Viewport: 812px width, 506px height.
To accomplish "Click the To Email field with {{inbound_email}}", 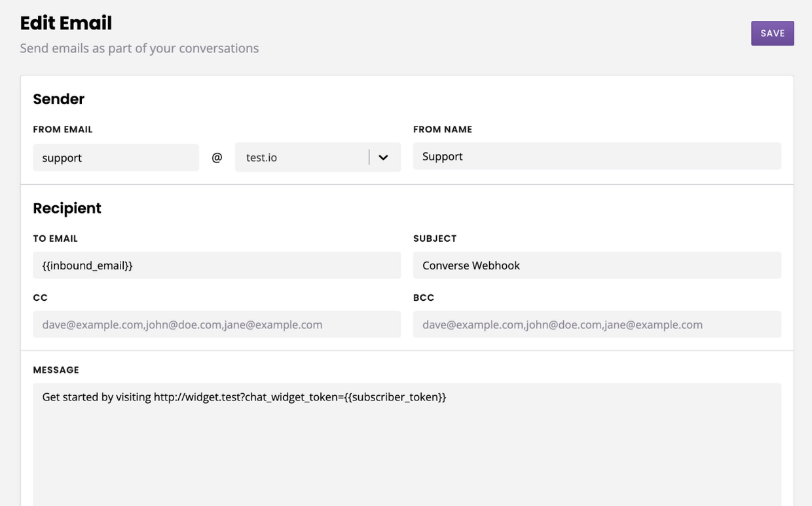I will 217,265.
